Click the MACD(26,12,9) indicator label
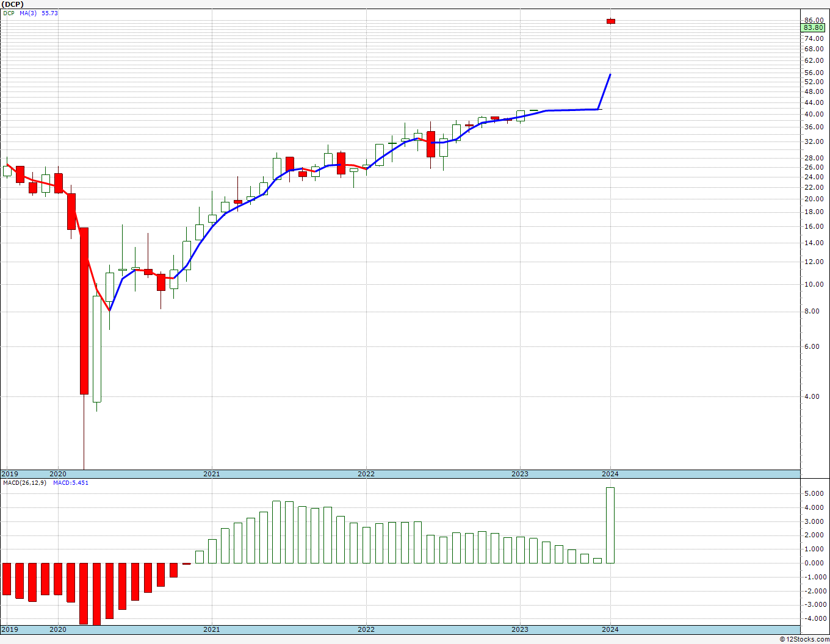 (24, 483)
